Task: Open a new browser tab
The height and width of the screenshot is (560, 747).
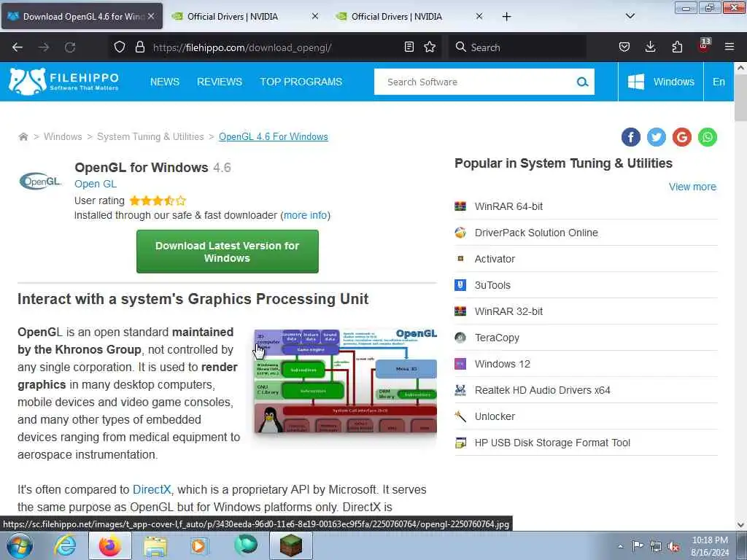Action: pos(506,17)
